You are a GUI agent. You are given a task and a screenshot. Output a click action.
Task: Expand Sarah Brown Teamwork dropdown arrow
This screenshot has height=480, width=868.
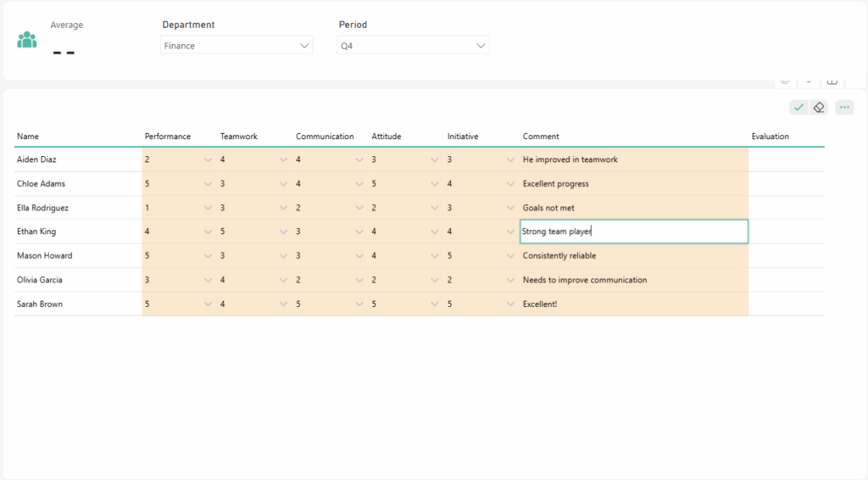[283, 304]
